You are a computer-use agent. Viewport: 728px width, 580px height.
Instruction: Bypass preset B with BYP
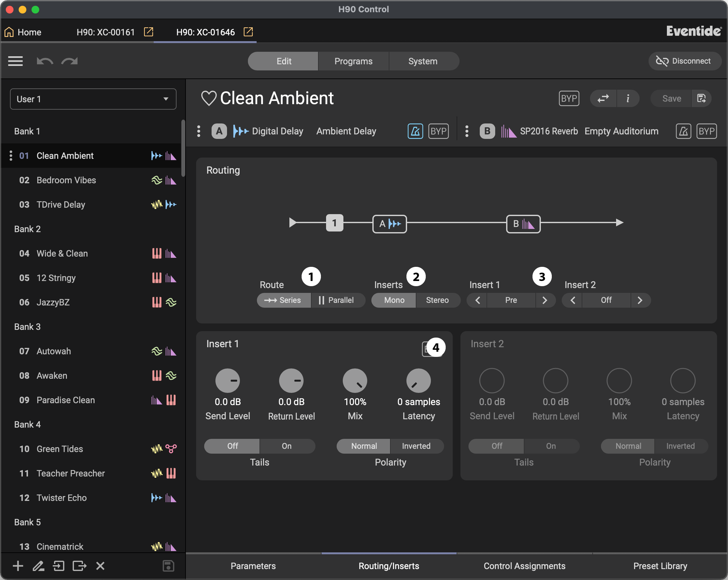coord(706,131)
